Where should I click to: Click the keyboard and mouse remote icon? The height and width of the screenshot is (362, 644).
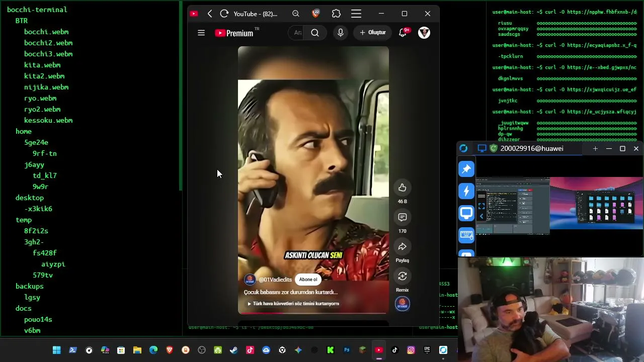pyautogui.click(x=466, y=235)
